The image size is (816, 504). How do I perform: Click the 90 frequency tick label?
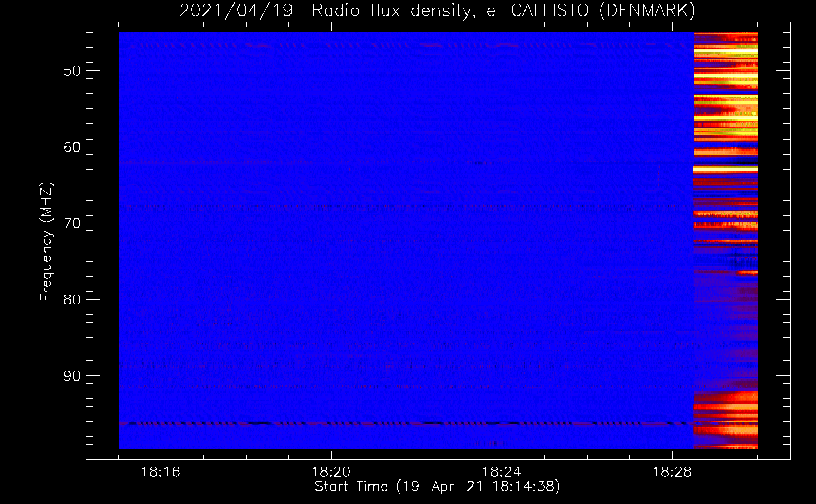[x=72, y=376]
